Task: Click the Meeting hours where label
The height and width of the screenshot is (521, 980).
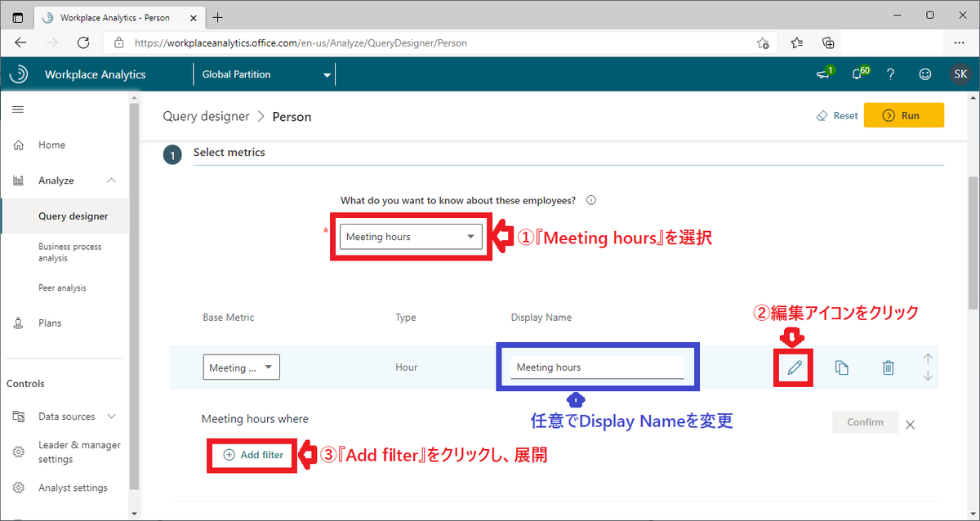Action: (255, 419)
